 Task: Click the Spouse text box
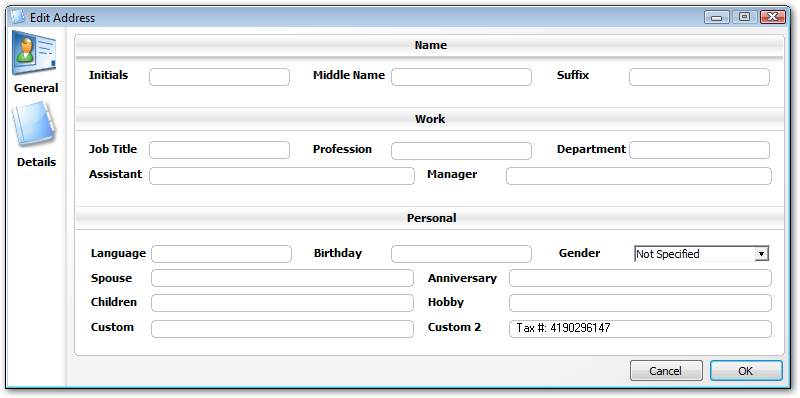click(282, 278)
